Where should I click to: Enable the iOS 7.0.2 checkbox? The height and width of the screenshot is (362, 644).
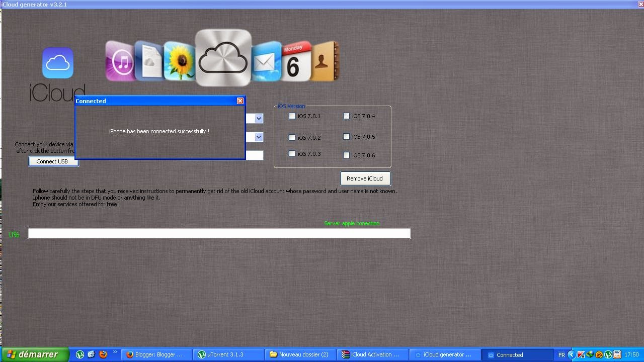pyautogui.click(x=292, y=137)
